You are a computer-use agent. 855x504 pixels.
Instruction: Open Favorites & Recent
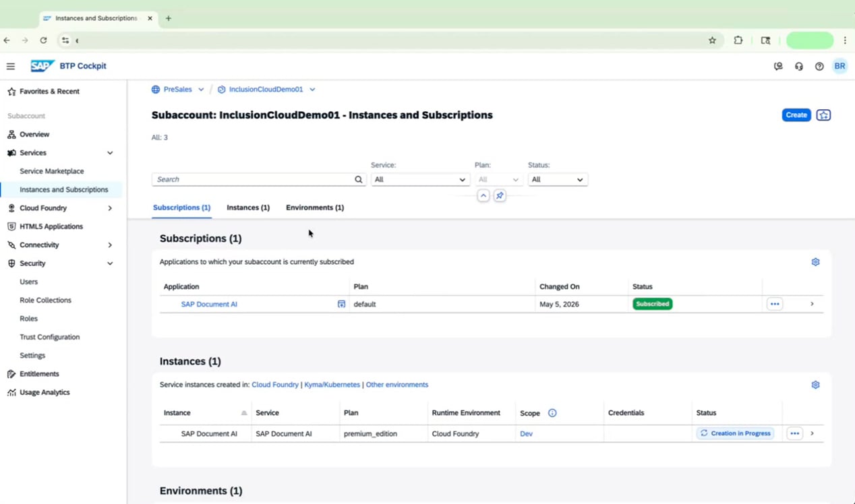49,91
